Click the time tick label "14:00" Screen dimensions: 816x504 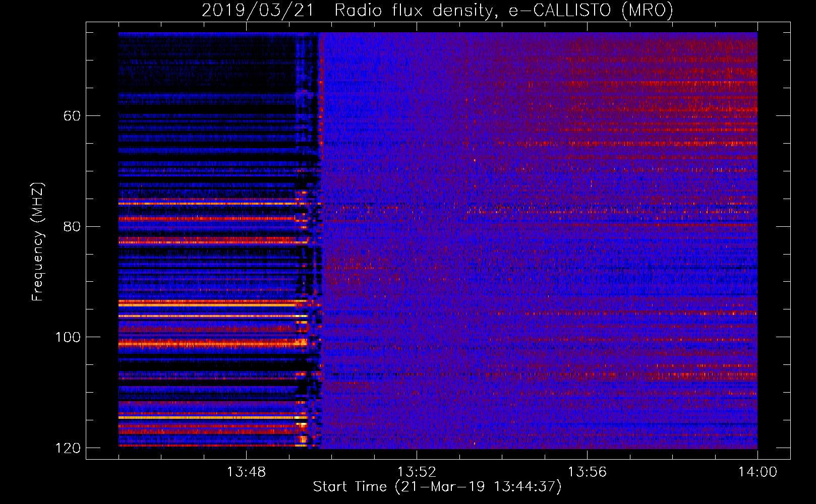coord(757,472)
